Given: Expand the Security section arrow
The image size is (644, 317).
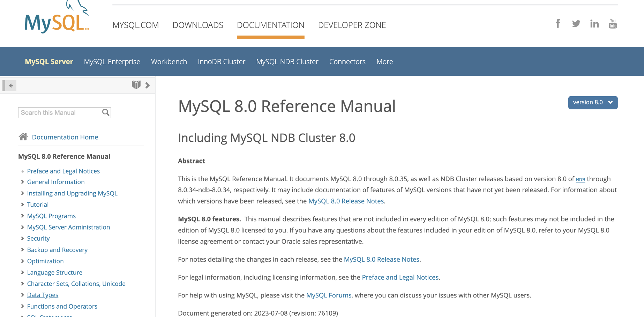Looking at the screenshot, I should [x=22, y=238].
